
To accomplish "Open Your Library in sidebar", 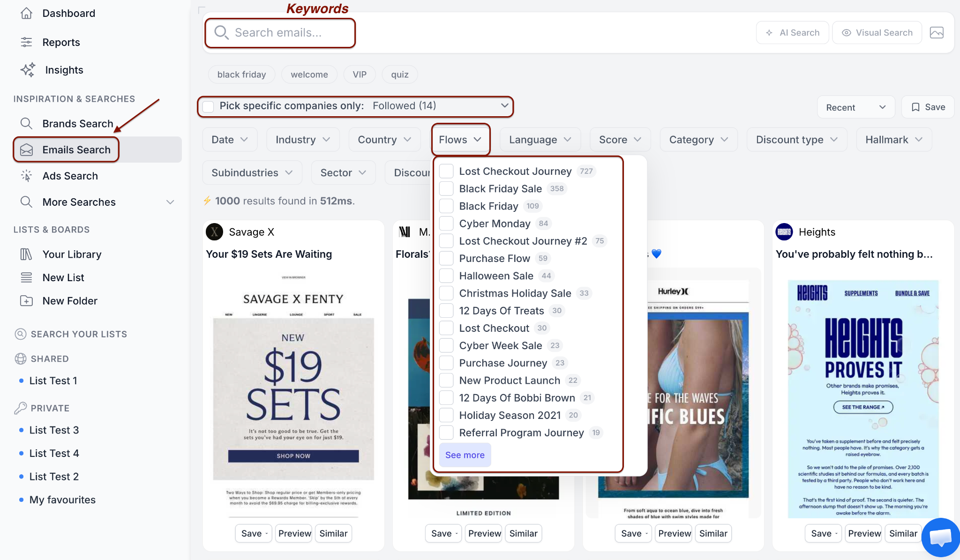I will (72, 254).
